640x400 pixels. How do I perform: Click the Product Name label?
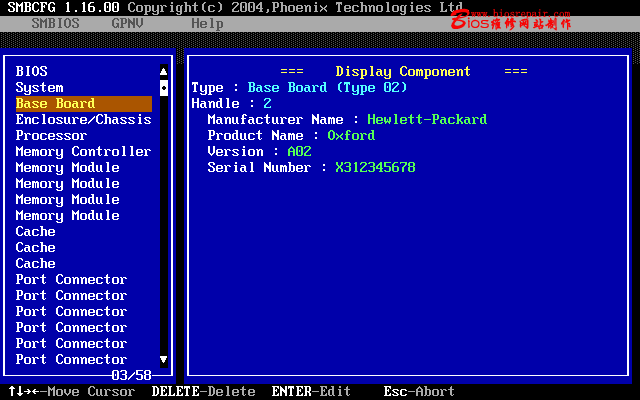256,136
